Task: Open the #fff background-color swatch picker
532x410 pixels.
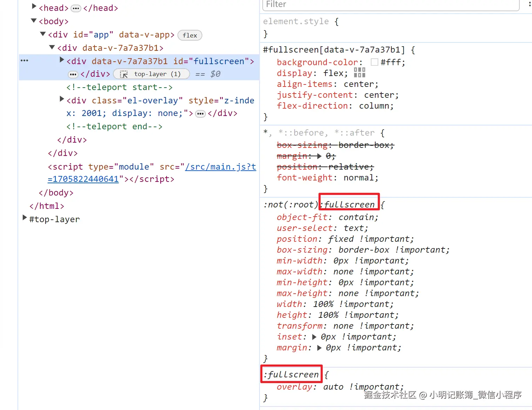Action: coord(375,62)
